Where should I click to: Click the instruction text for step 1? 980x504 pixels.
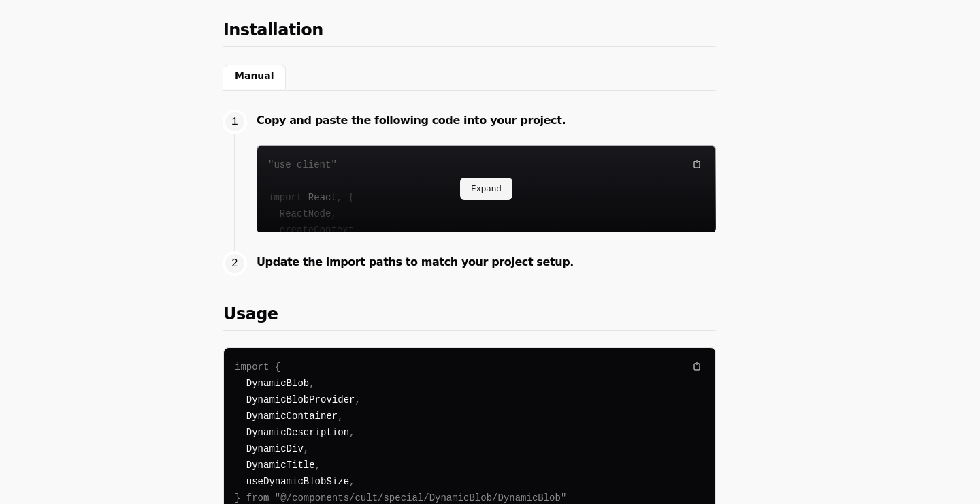411,121
